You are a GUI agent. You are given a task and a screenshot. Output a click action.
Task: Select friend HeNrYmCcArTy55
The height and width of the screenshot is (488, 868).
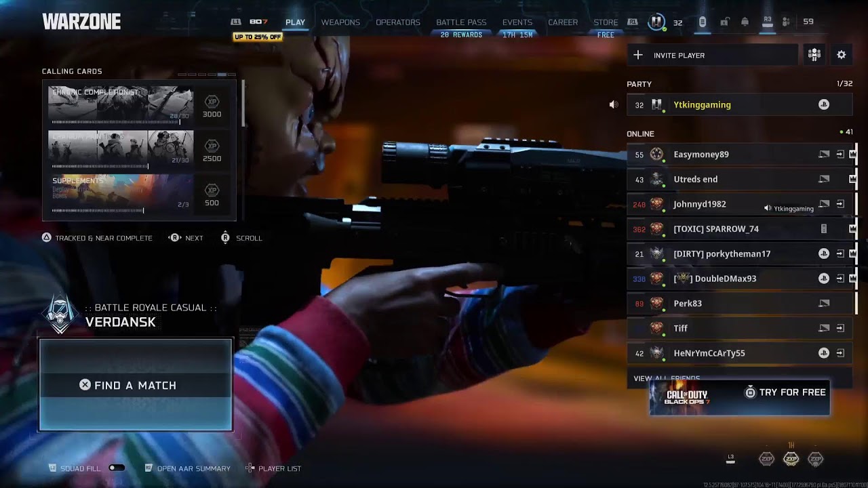[738, 353]
